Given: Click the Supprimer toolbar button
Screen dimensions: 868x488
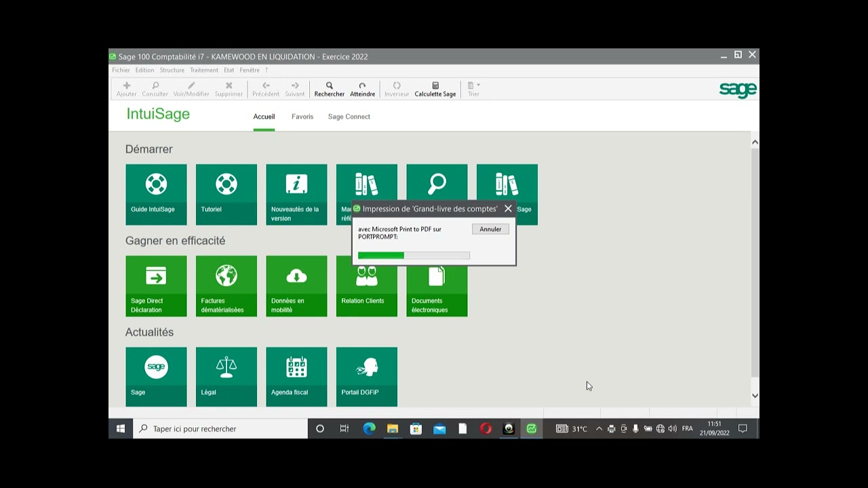Looking at the screenshot, I should click(229, 89).
